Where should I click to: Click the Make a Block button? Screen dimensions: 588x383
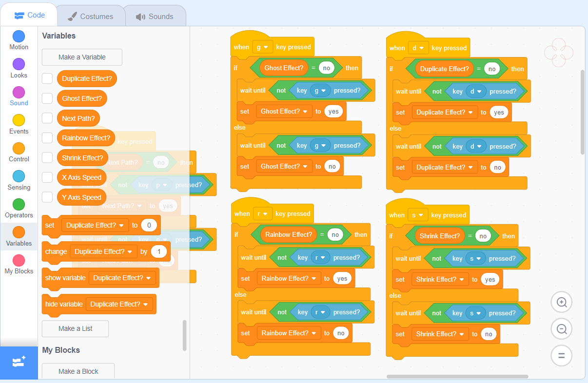(78, 371)
